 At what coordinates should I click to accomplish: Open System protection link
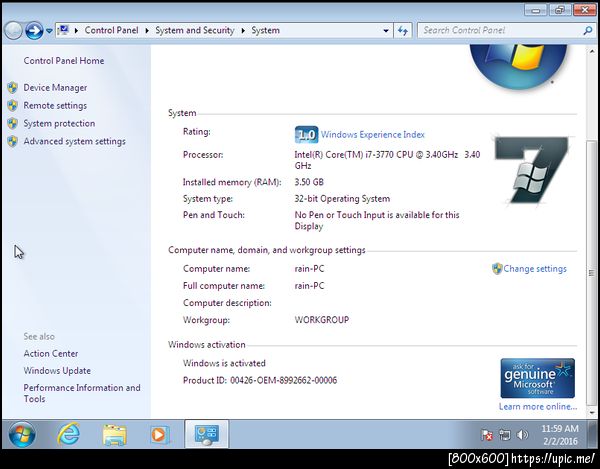(59, 123)
